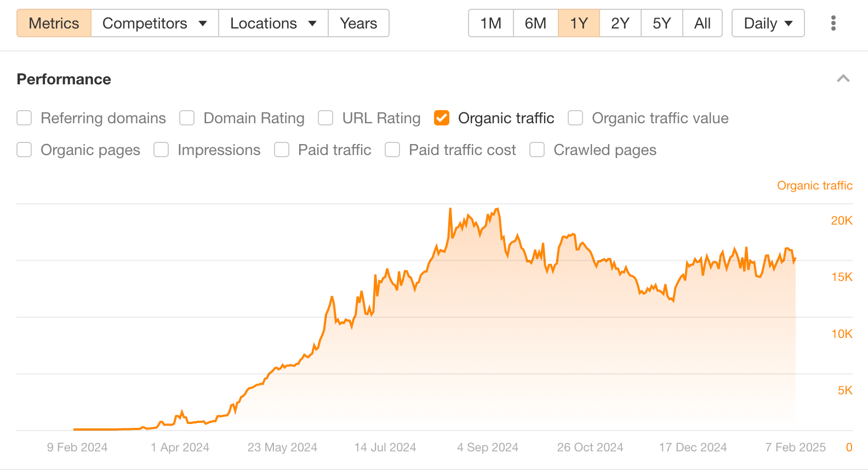Enable the Domain Rating checkbox
Viewport: 868px width, 470px height.
coord(187,118)
